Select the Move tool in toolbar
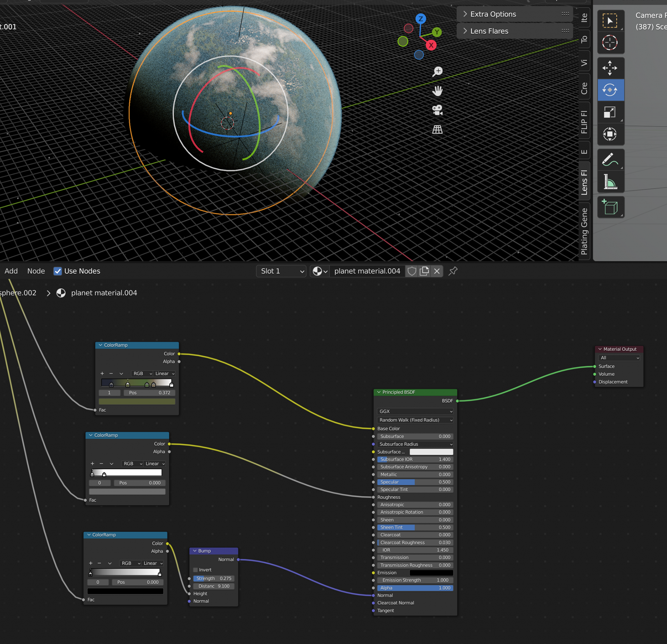667x644 pixels. point(610,68)
